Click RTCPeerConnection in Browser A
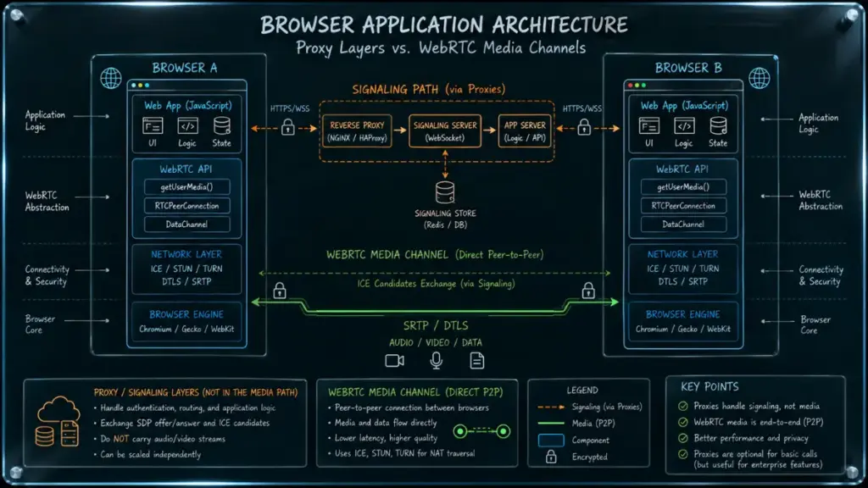Viewport: 868px width, 488px height. [x=187, y=206]
